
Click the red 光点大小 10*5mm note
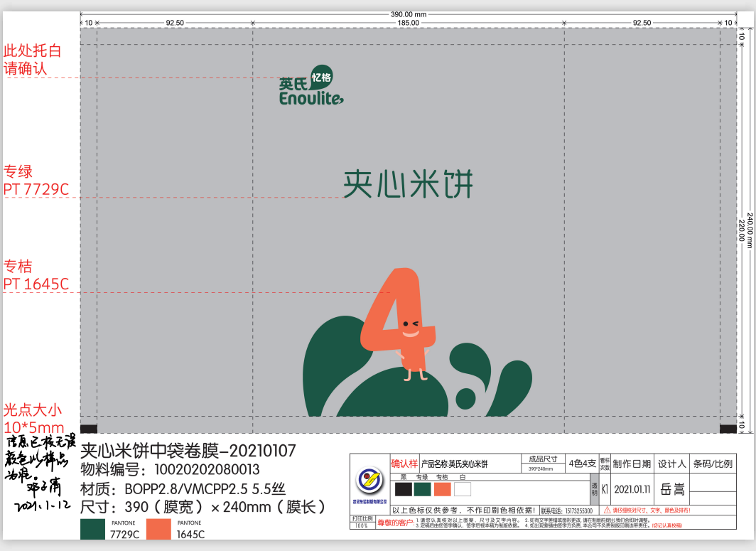click(34, 418)
